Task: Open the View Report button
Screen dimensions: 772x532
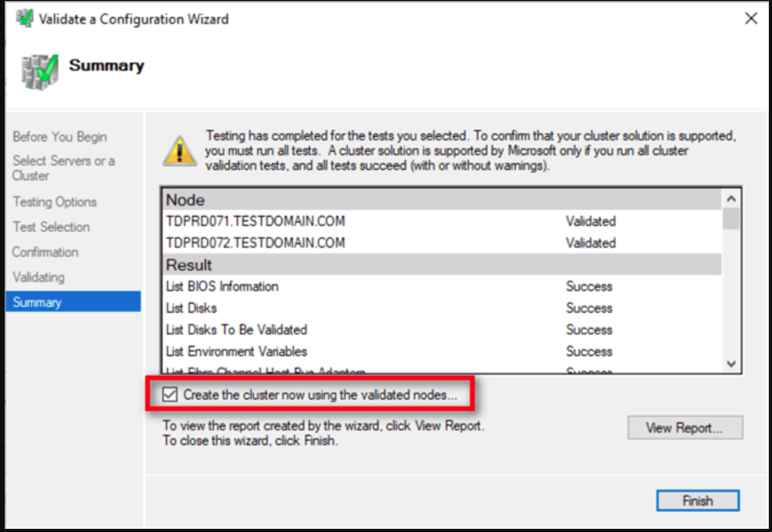Action: point(685,428)
